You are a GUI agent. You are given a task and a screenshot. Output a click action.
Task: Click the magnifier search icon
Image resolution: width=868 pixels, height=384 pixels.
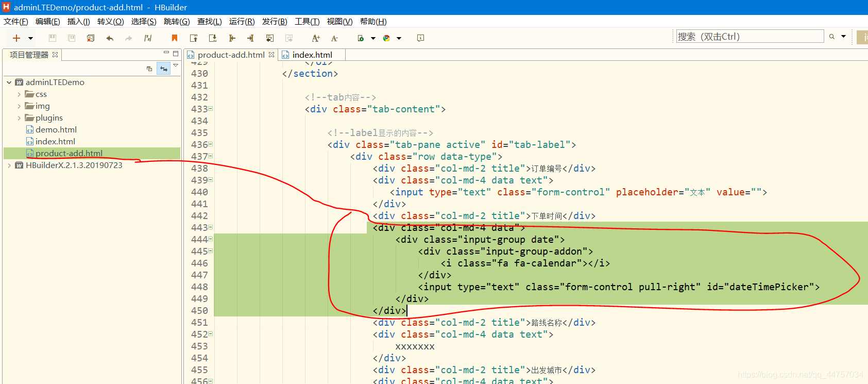pos(831,37)
